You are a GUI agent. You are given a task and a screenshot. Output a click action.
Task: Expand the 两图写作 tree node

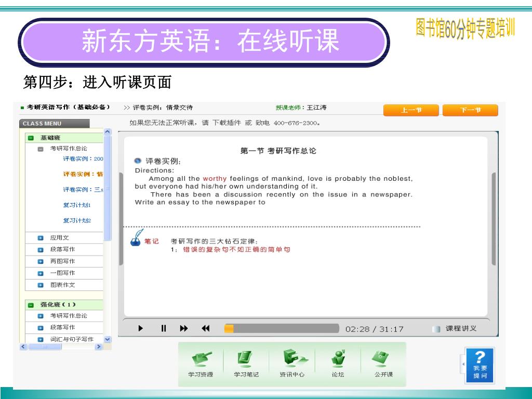(x=41, y=261)
